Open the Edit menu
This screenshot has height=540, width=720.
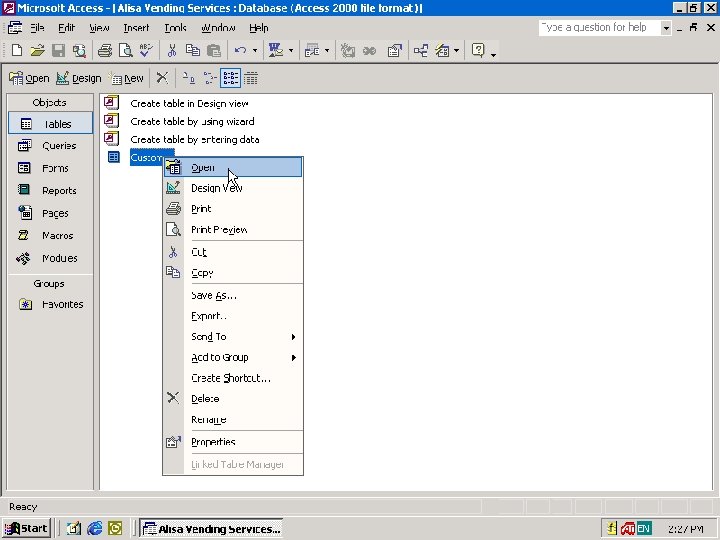pyautogui.click(x=67, y=28)
